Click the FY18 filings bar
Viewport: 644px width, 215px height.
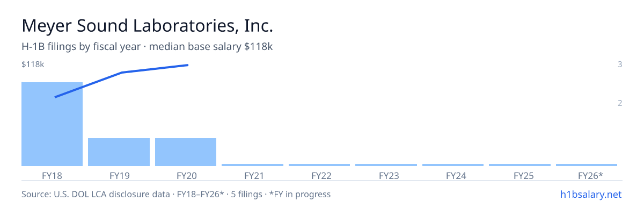[52, 124]
